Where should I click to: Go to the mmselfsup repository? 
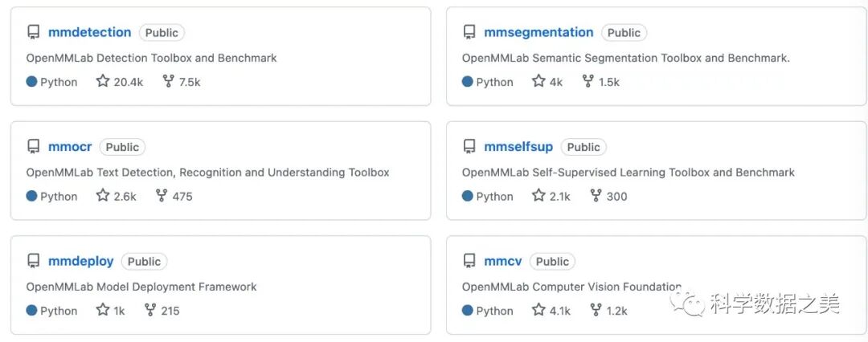click(x=518, y=147)
